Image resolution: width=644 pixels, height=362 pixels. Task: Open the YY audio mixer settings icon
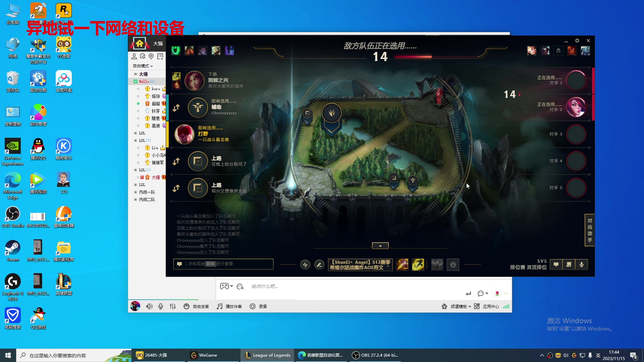[173, 306]
